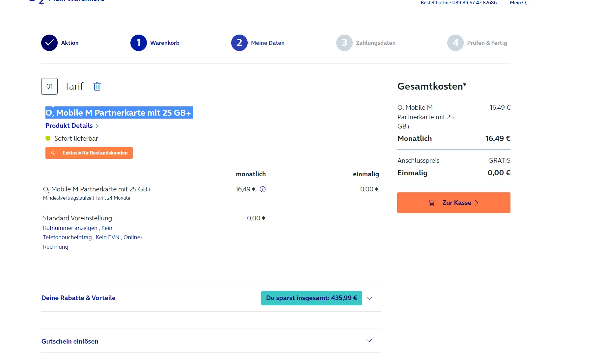605x364 pixels.
Task: Click the completed Aktion checkmark step circle
Action: point(49,43)
